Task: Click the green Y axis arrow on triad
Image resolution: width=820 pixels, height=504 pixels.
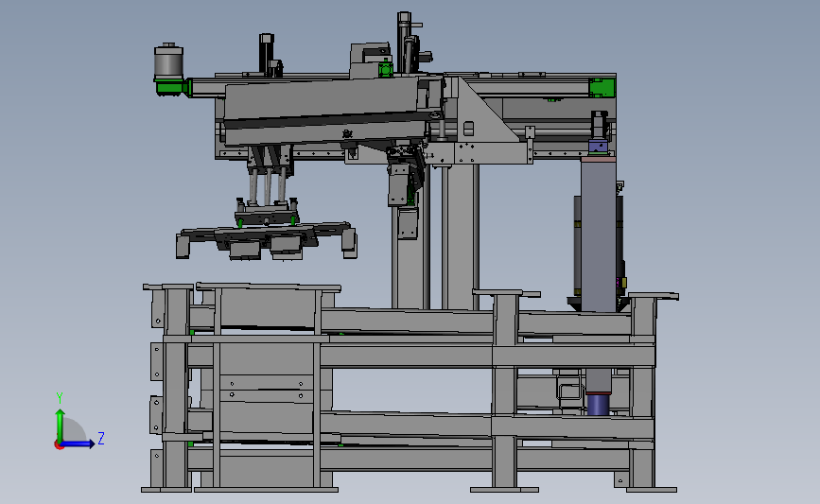Action: coord(60,425)
